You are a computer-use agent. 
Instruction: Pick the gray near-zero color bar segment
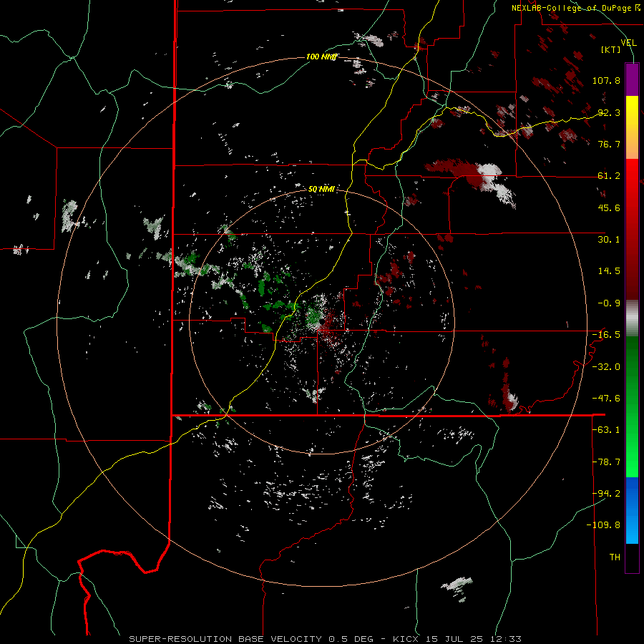[632, 318]
